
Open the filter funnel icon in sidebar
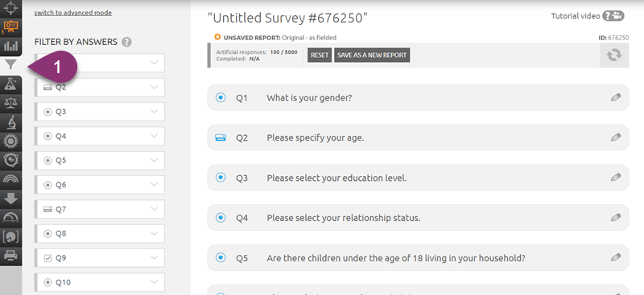coord(11,65)
